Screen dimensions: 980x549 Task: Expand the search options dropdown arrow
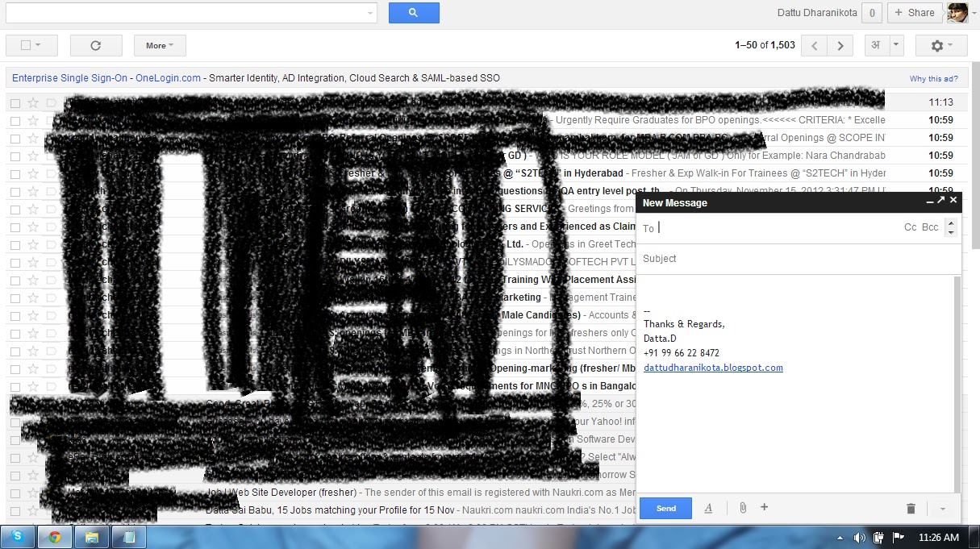point(370,13)
